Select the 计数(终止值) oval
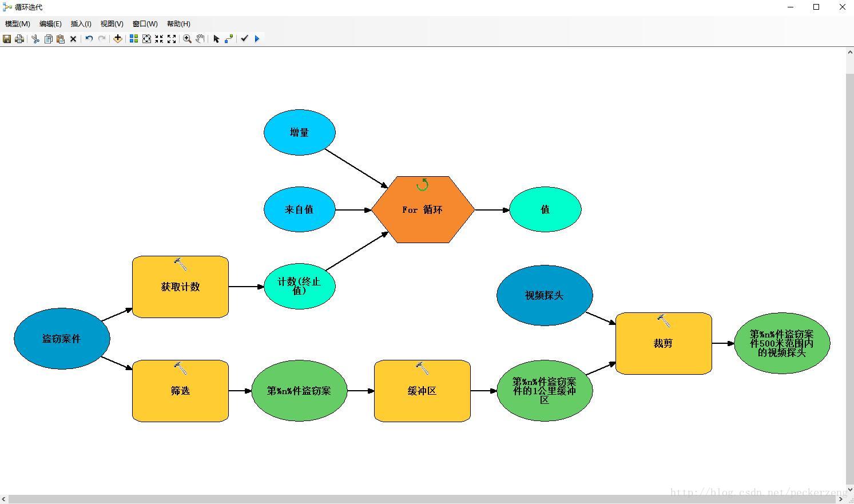 click(x=299, y=286)
